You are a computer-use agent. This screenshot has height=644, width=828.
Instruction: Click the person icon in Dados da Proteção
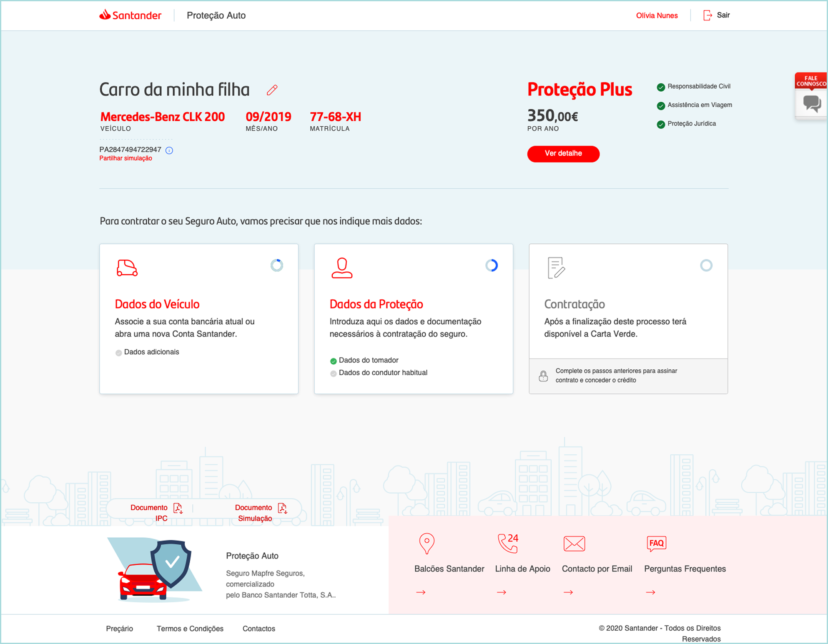tap(342, 268)
